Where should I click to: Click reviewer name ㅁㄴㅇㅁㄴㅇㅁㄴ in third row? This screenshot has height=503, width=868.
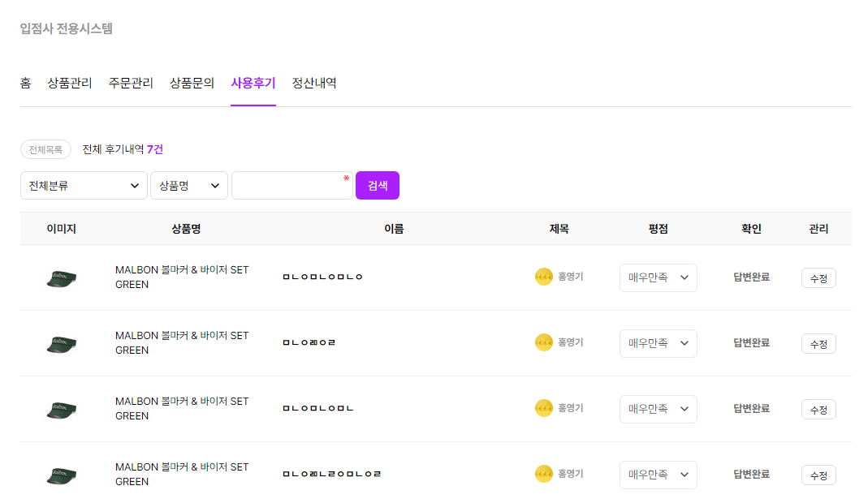tap(318, 408)
